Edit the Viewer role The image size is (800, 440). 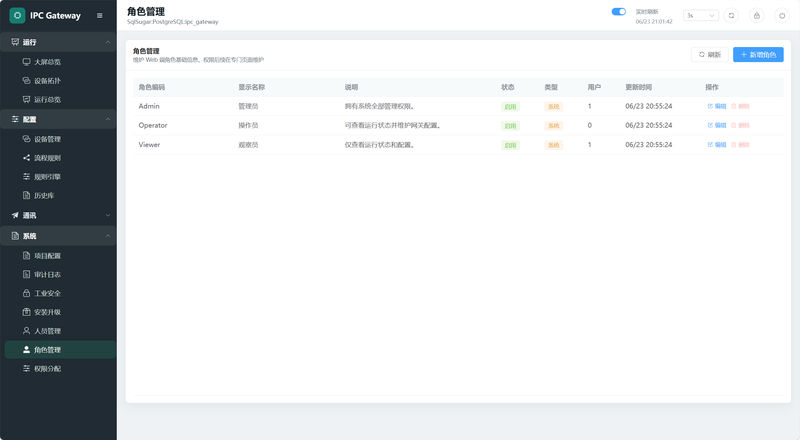(717, 145)
